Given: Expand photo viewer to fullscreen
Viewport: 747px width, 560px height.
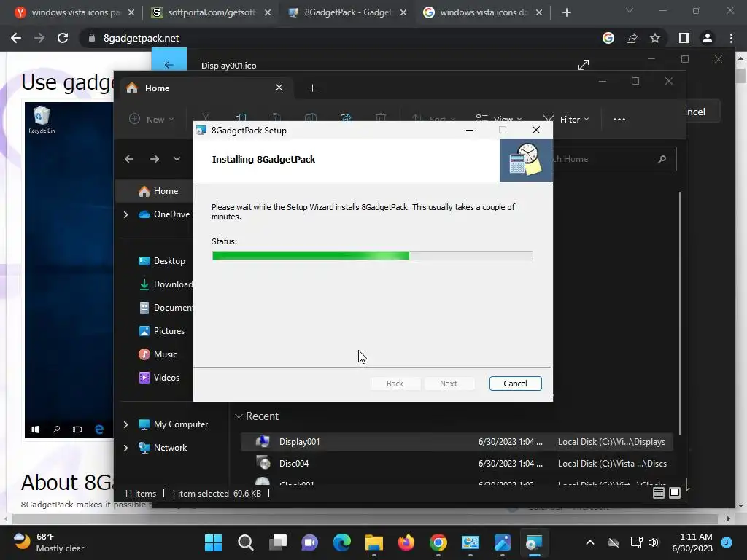Looking at the screenshot, I should (x=584, y=65).
